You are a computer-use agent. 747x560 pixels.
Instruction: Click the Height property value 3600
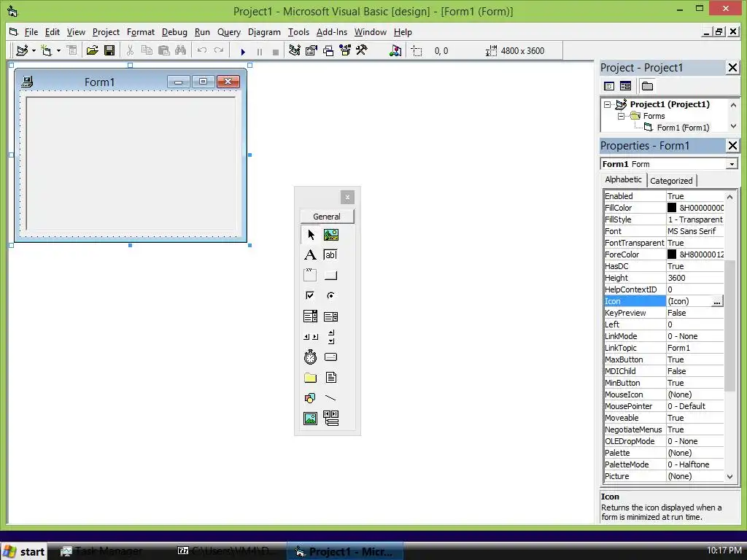click(x=694, y=278)
